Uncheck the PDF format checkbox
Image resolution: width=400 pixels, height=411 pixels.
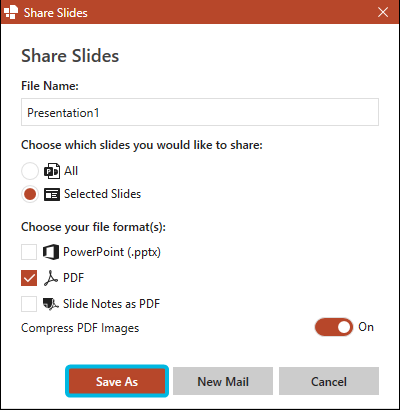point(29,278)
